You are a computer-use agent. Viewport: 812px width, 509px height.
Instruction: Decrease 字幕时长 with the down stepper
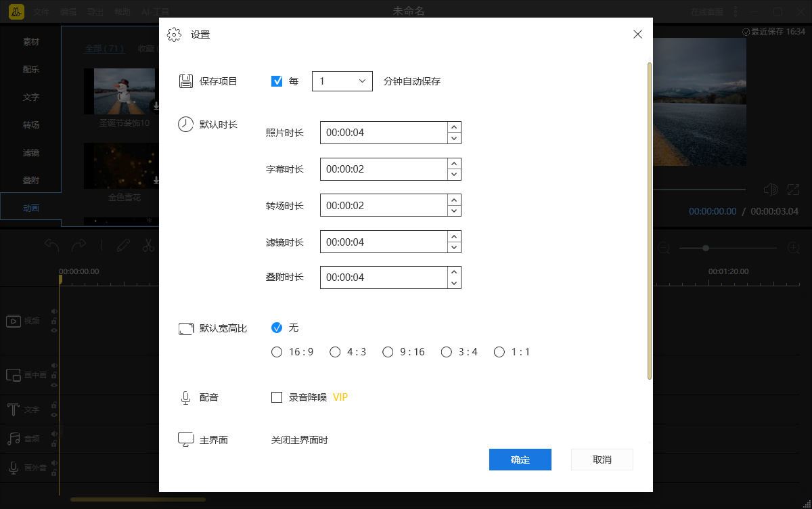(454, 174)
